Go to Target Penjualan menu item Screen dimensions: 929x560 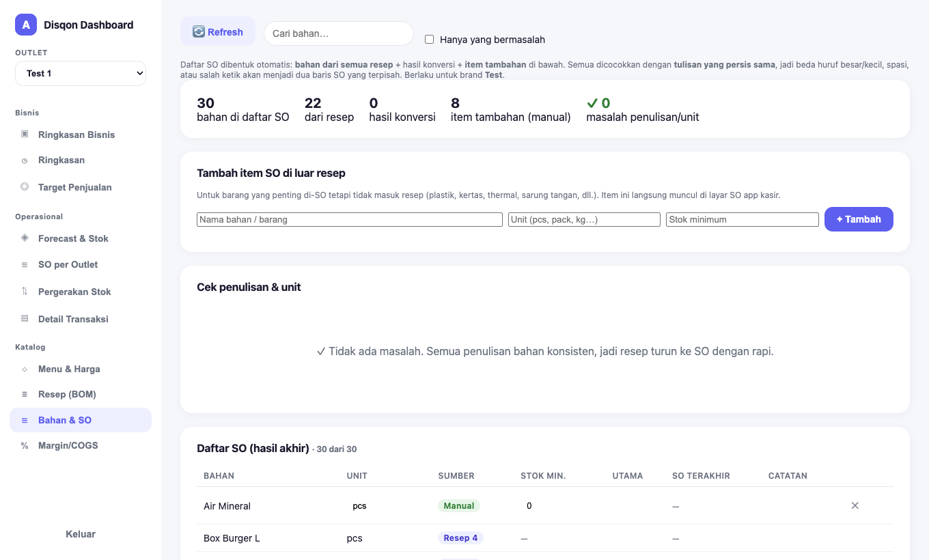click(x=81, y=187)
